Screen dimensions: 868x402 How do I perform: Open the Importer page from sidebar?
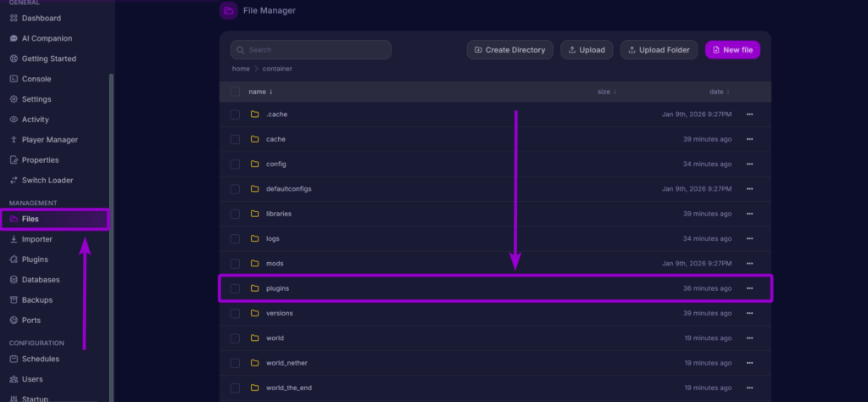[36, 239]
